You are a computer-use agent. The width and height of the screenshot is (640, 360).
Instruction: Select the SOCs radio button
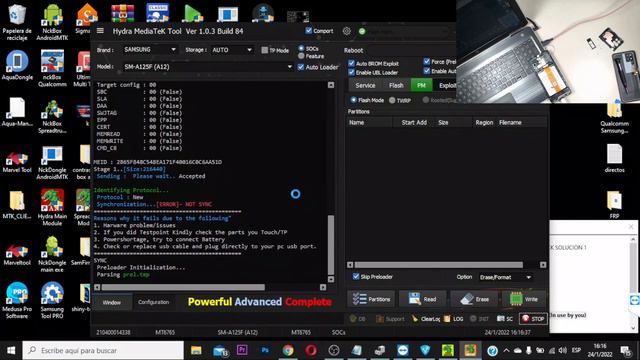click(x=301, y=48)
